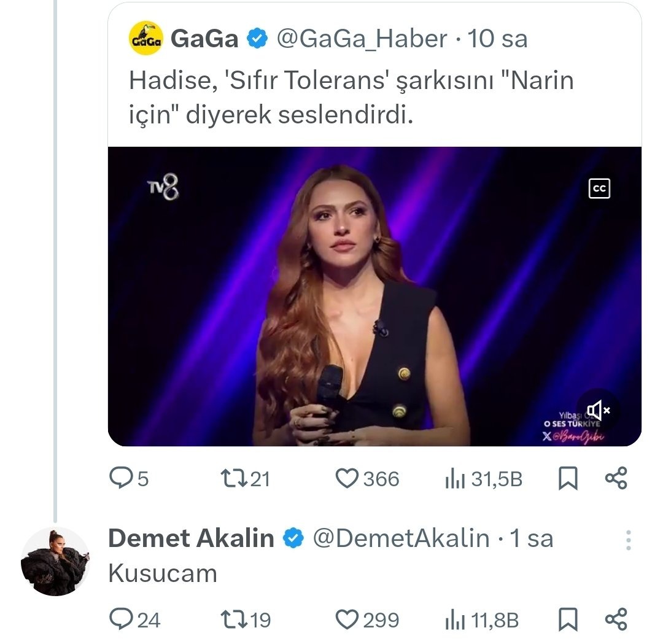Open Demet Akalin's profile picture

click(55, 561)
